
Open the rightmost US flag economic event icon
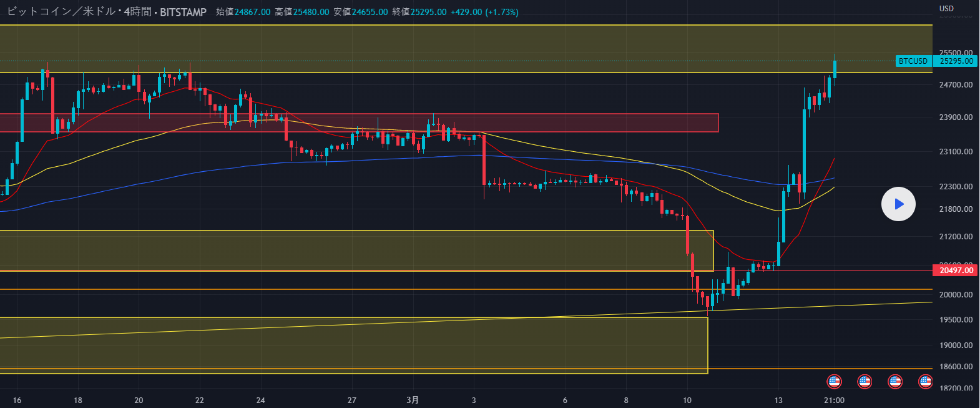click(x=926, y=381)
